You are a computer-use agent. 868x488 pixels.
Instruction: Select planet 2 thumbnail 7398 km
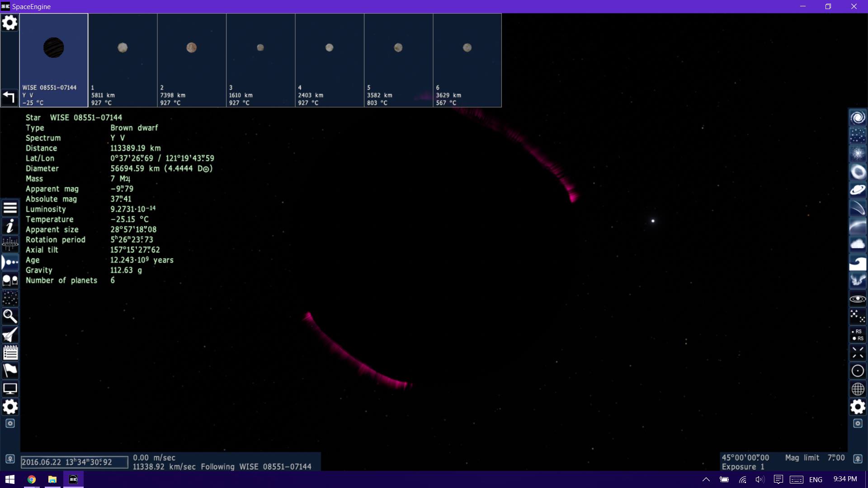[x=192, y=60]
